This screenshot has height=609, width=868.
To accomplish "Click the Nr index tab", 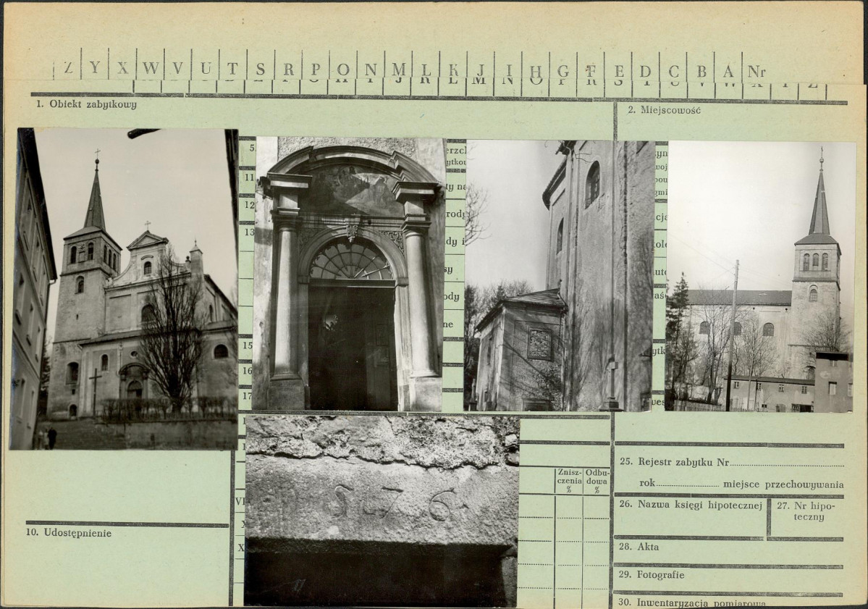I will click(x=757, y=71).
